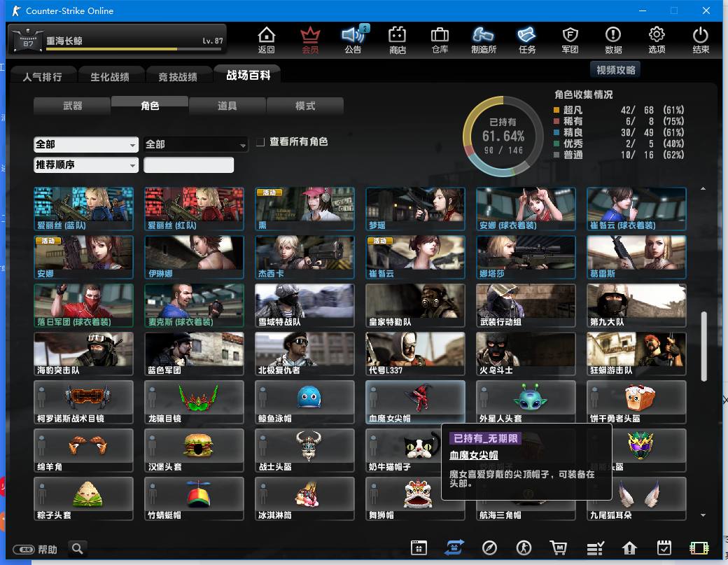The image size is (728, 565).
Task: Open the 仓库 warehouse icon
Action: coord(440,40)
